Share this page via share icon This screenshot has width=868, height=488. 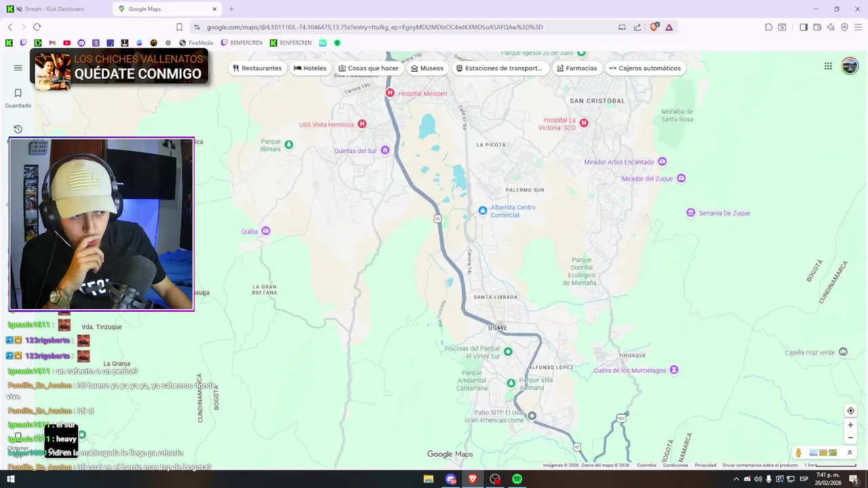pyautogui.click(x=637, y=27)
